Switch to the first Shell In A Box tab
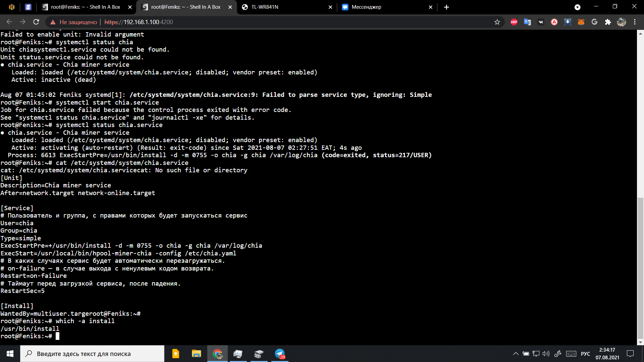This screenshot has width=644, height=362. (85, 7)
